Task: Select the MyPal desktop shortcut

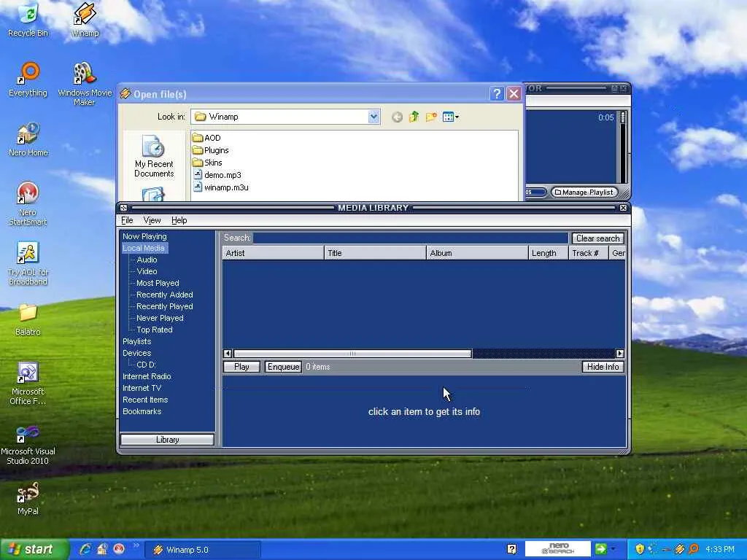Action: click(28, 499)
